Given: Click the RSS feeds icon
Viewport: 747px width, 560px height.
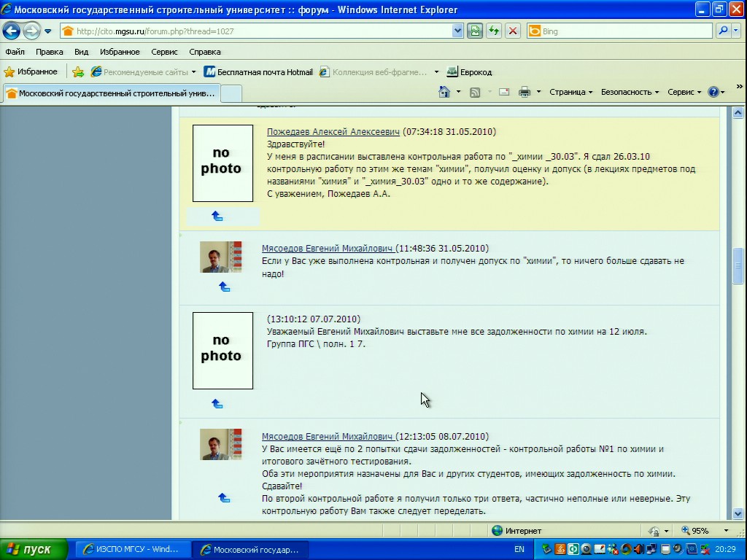Looking at the screenshot, I should [x=475, y=93].
